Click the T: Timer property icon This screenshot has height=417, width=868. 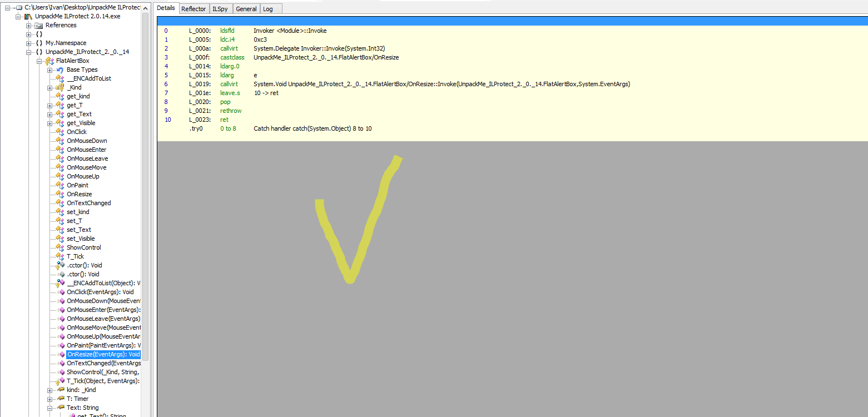click(60, 399)
